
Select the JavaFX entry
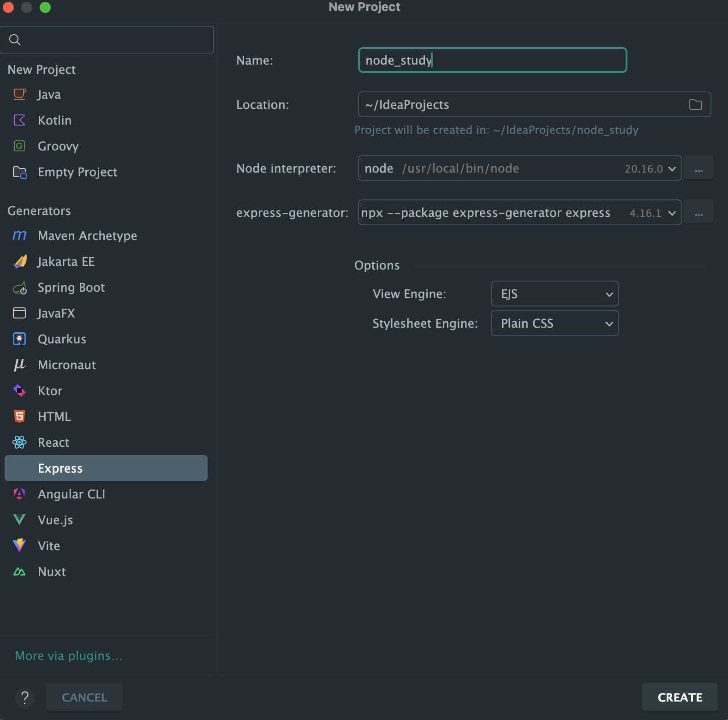(106, 313)
